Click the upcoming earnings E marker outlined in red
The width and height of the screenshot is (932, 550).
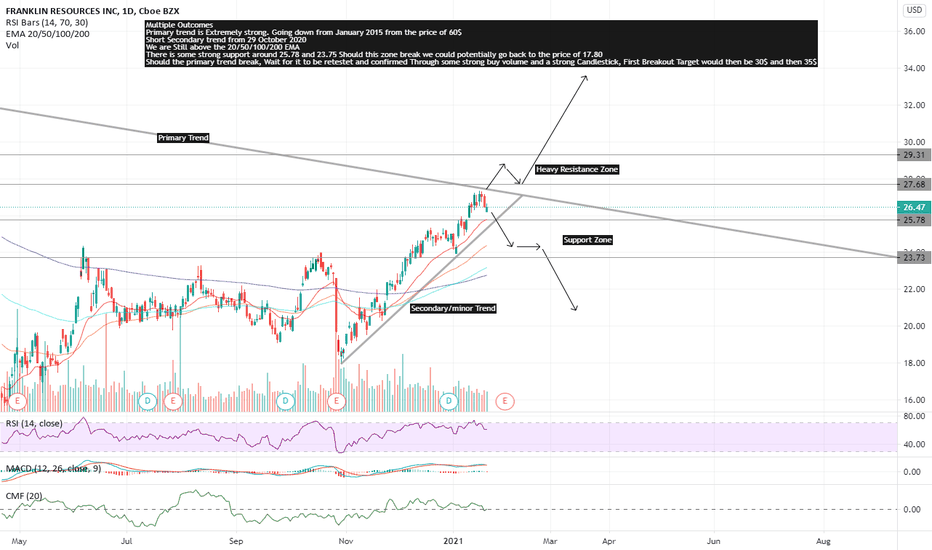(x=505, y=401)
